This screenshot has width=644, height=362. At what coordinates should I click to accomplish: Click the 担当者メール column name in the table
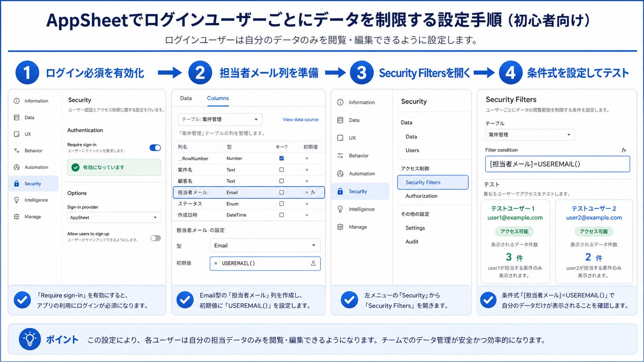(193, 192)
